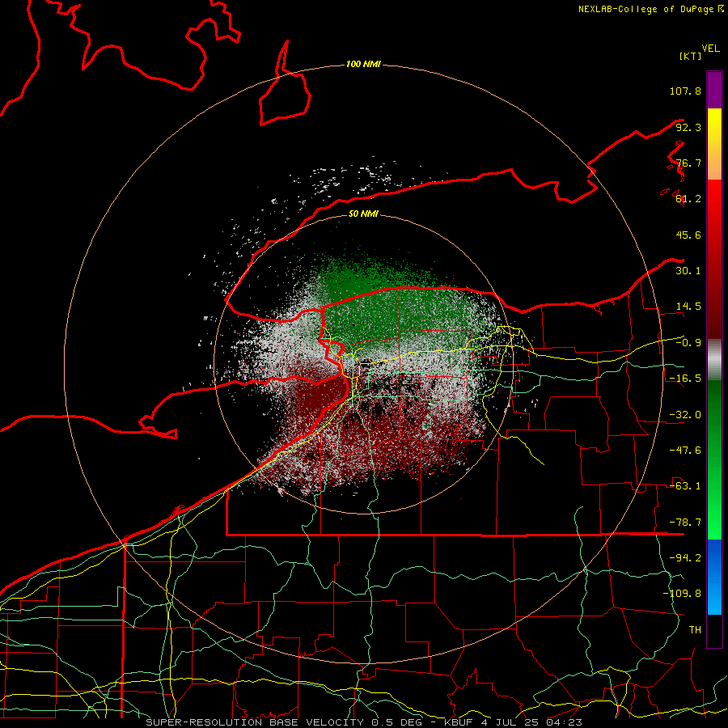Click the 76.7 legend value

tap(688, 163)
